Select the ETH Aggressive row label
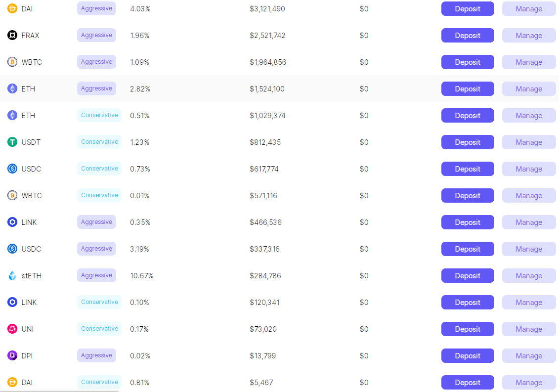 (x=28, y=89)
